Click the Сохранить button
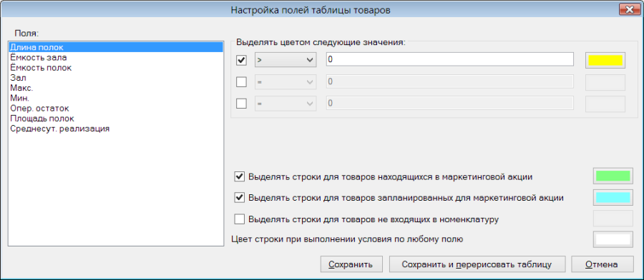The width and height of the screenshot is (644, 280). pyautogui.click(x=351, y=264)
